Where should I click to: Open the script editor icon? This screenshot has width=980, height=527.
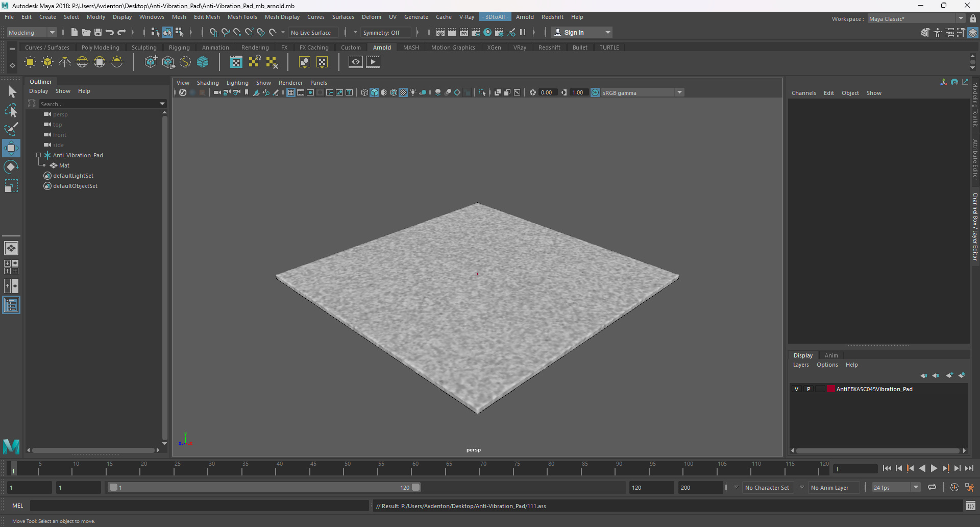(971, 506)
